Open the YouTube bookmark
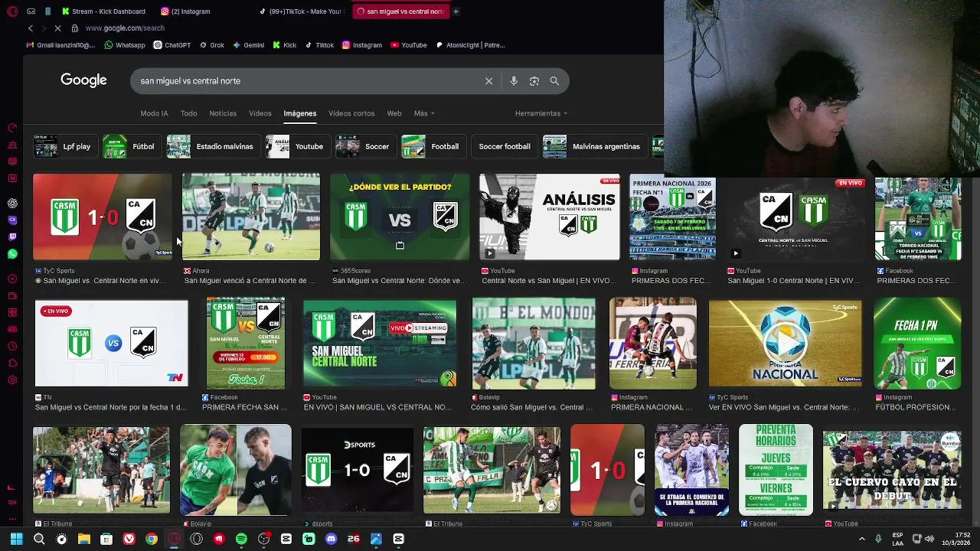980x551 pixels. pos(409,45)
